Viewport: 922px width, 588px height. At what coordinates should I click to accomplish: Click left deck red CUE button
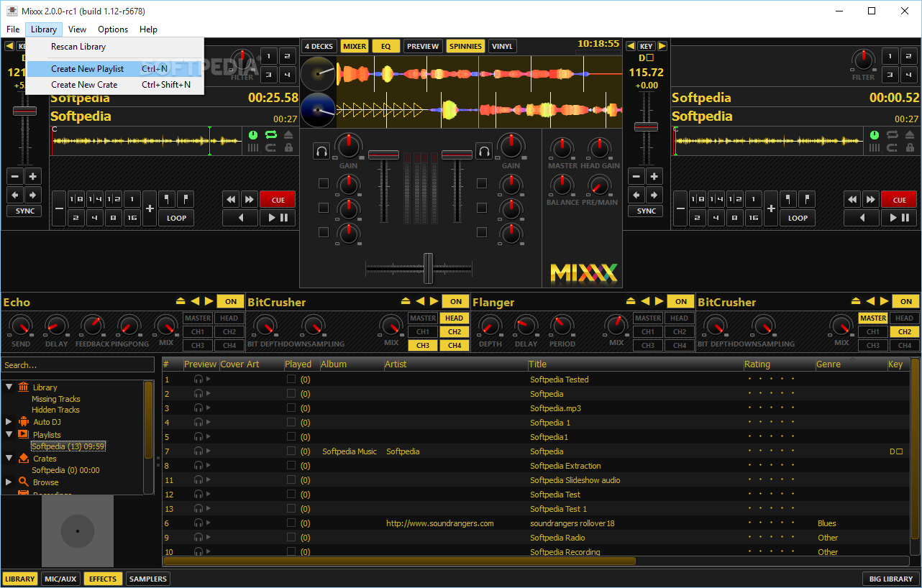[x=278, y=199]
